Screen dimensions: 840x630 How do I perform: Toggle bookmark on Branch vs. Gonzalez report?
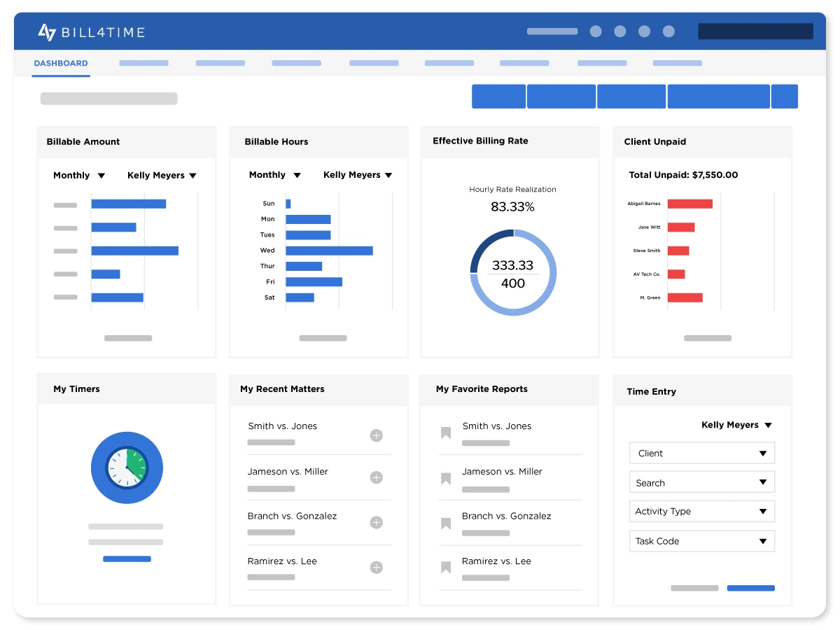(445, 523)
